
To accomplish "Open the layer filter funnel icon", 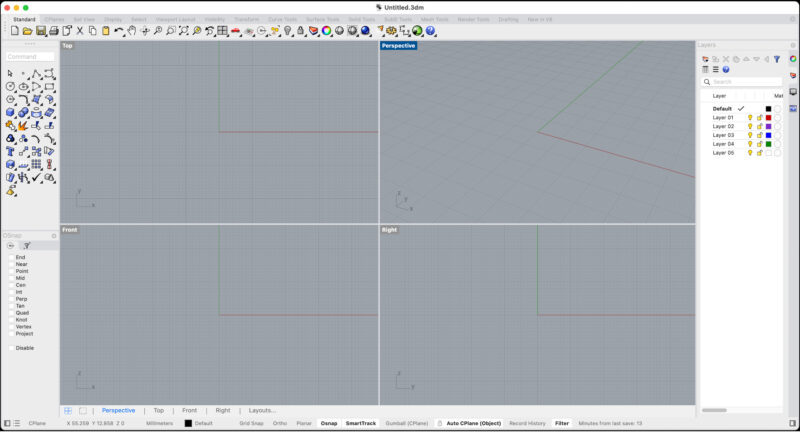I will click(x=777, y=59).
